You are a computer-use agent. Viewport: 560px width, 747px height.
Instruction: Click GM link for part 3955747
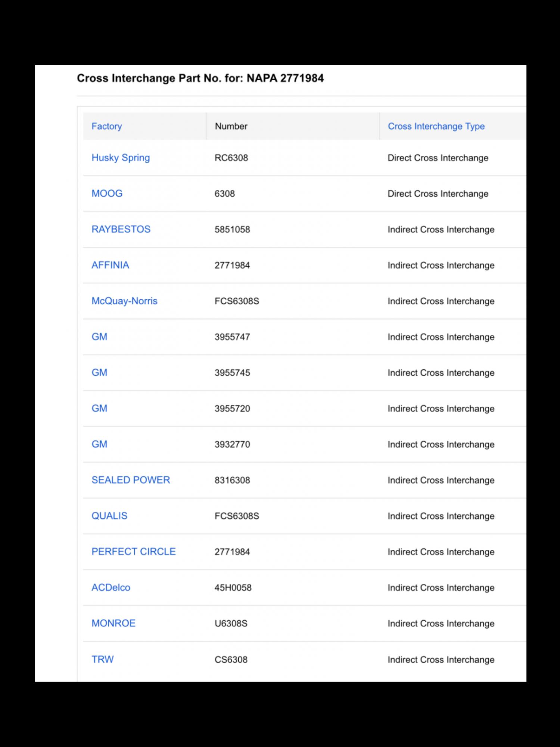99,337
